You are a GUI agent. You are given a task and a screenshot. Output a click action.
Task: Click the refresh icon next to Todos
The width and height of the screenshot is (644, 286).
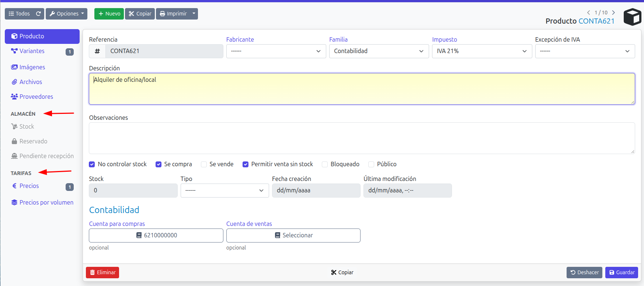(38, 14)
